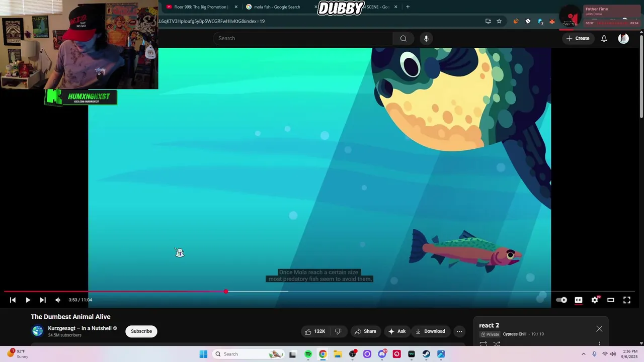Skip to the next video button
Screen dimensions: 644x362
click(x=43, y=300)
